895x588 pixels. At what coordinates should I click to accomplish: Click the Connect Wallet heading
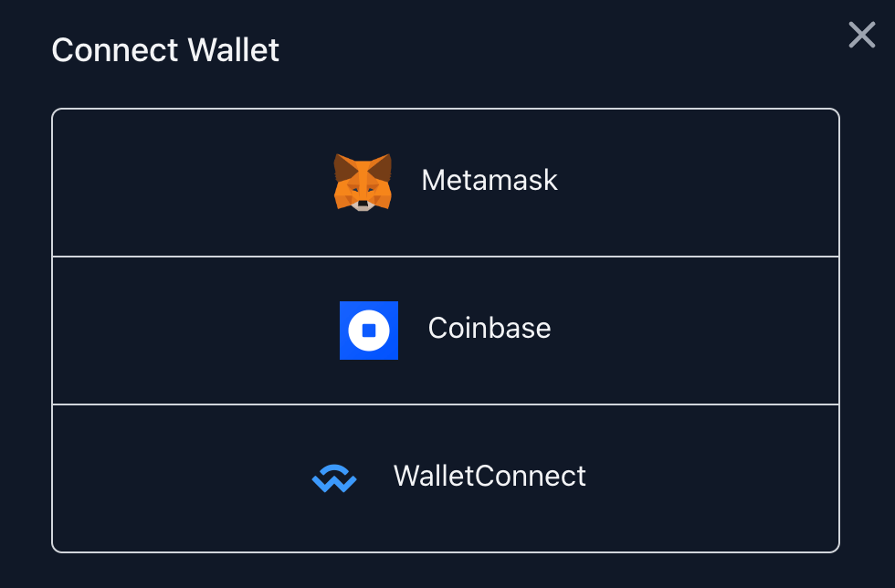coord(165,50)
